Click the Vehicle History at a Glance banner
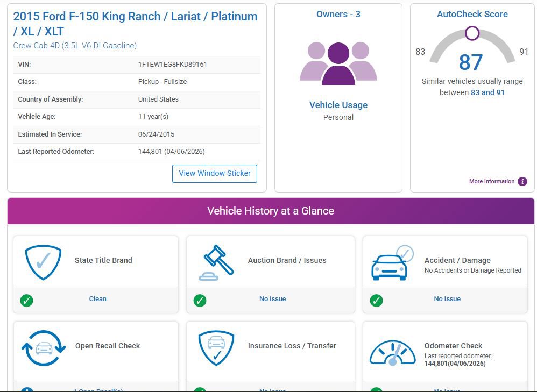Image resolution: width=537 pixels, height=392 pixels. point(271,211)
